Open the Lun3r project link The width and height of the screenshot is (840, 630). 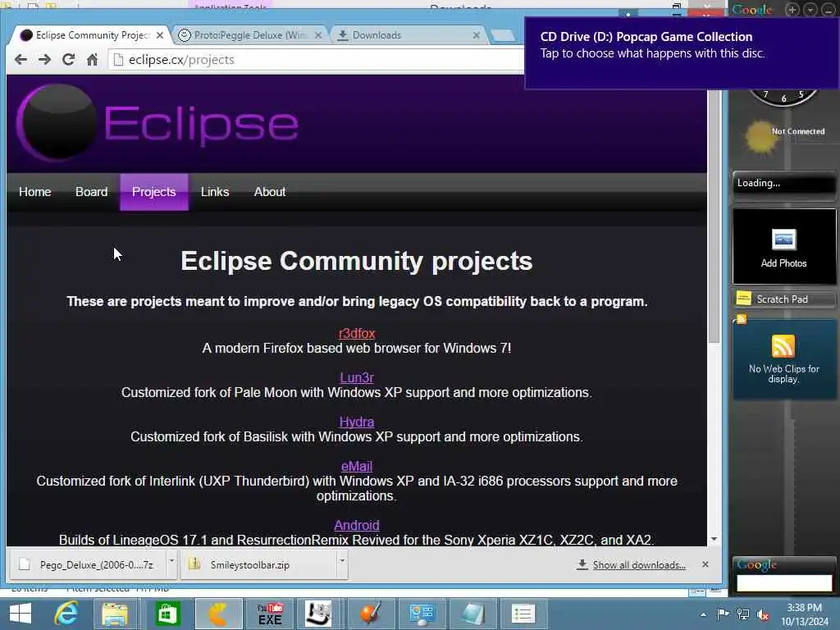(357, 377)
